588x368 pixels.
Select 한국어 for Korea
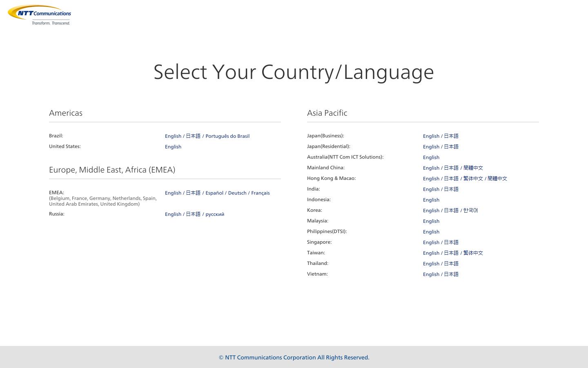tap(470, 210)
